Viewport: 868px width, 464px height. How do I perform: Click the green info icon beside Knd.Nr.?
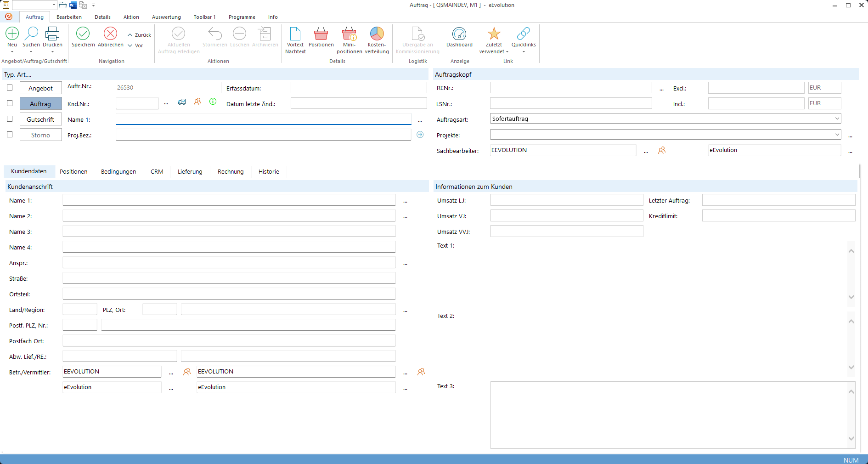[x=213, y=102]
